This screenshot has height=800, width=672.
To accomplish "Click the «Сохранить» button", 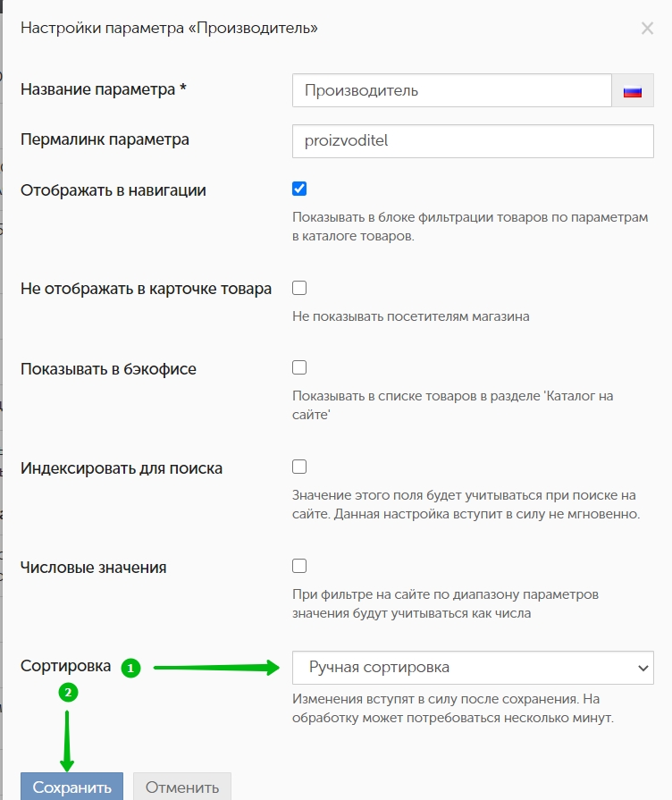I will (x=72, y=787).
